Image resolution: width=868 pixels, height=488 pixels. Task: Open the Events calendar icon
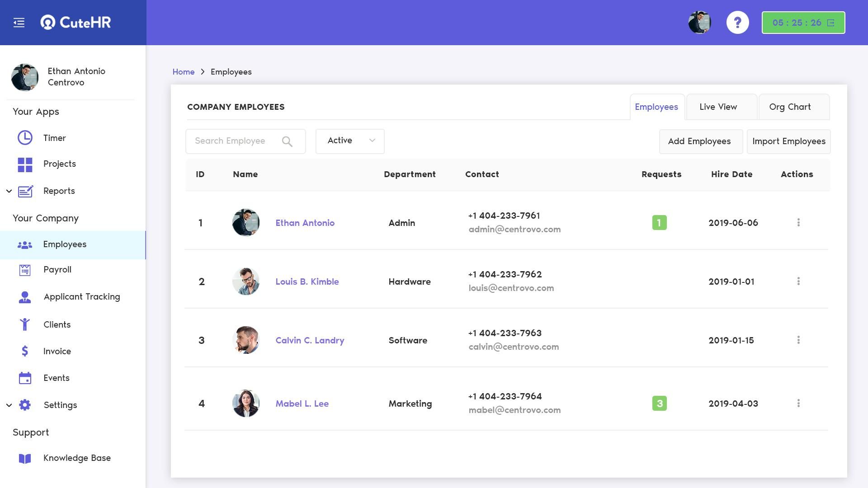click(25, 378)
